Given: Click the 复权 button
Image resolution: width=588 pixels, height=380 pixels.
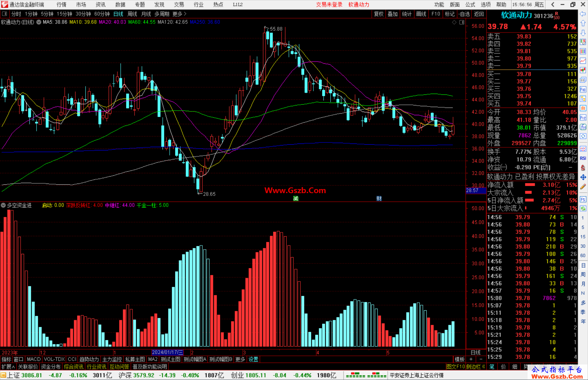Looking at the screenshot, I should 378,14.
